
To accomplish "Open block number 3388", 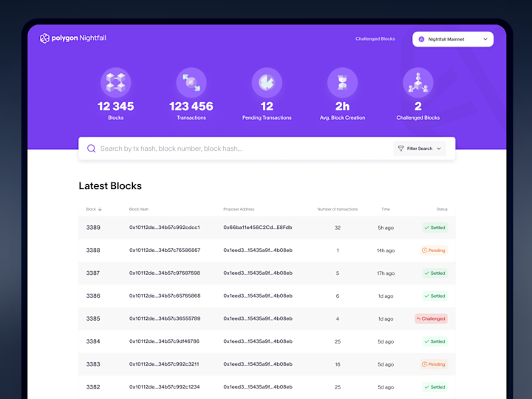I will [93, 250].
